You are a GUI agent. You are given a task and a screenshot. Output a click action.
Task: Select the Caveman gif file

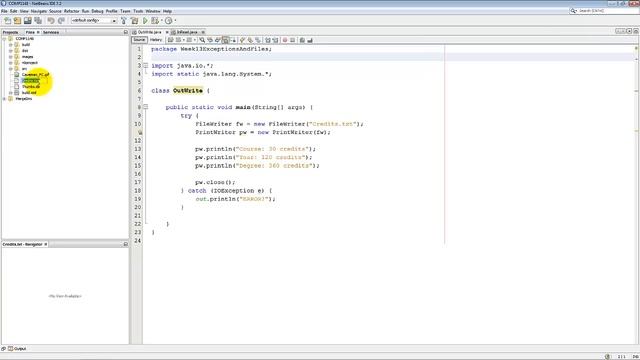36,74
